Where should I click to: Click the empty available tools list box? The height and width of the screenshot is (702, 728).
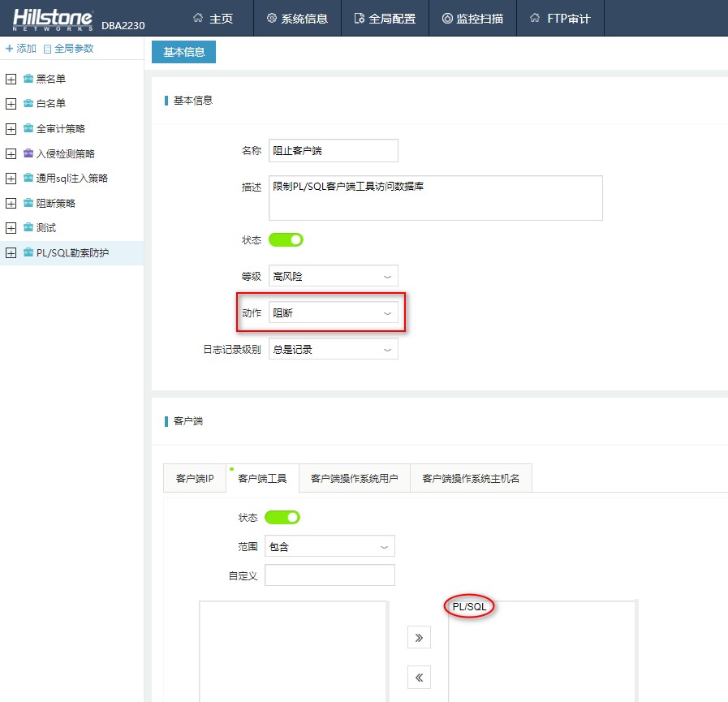294,652
